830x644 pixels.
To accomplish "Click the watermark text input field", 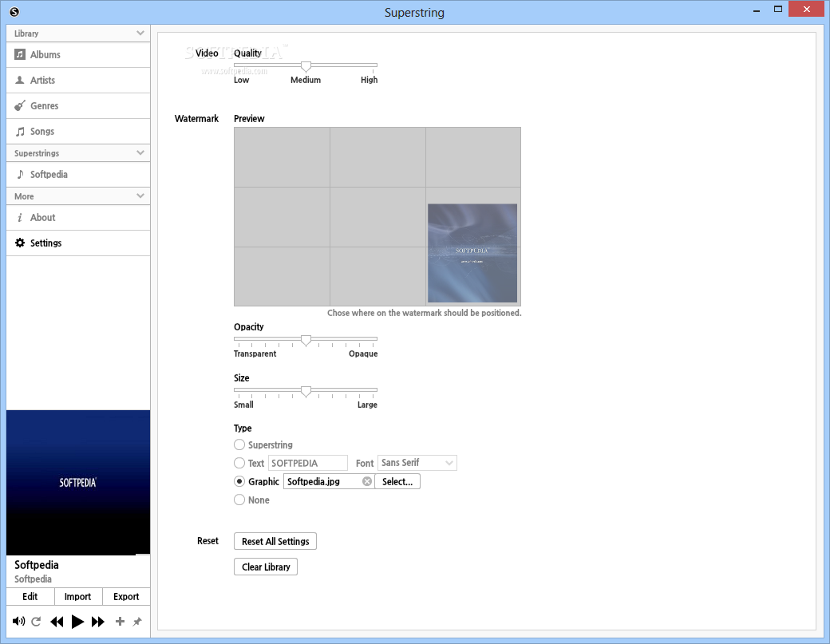I will (307, 463).
